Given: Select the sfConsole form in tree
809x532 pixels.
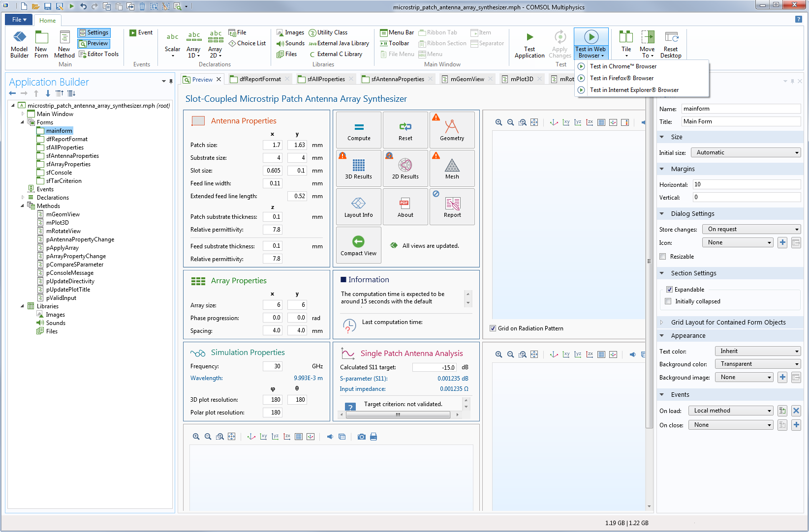Looking at the screenshot, I should tap(59, 173).
